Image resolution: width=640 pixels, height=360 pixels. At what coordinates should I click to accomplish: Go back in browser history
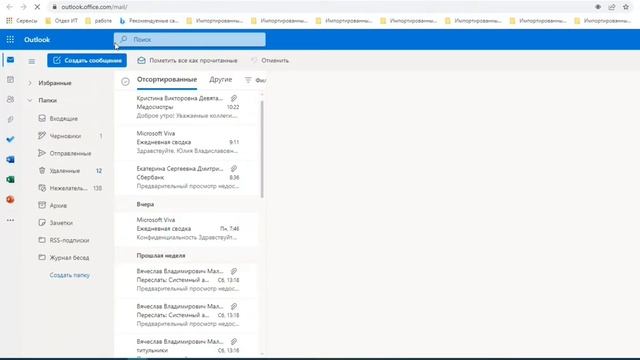coord(9,7)
